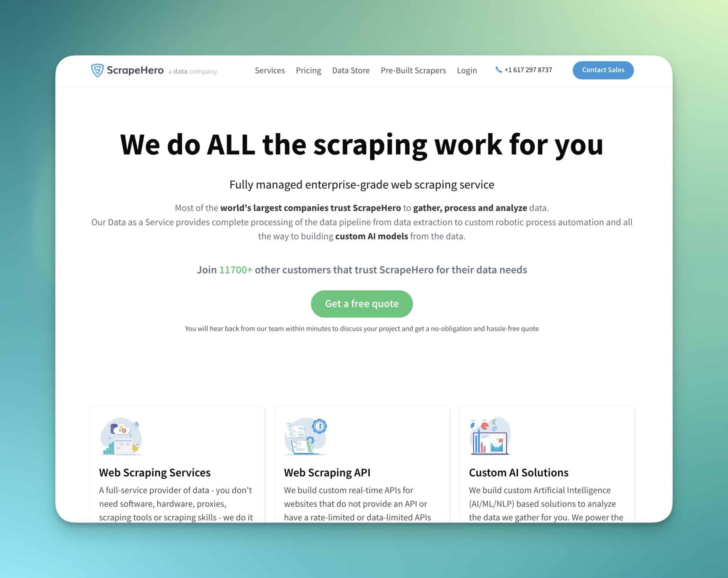Click the +1 617 297 8737 phone number link
The image size is (728, 578).
[523, 70]
